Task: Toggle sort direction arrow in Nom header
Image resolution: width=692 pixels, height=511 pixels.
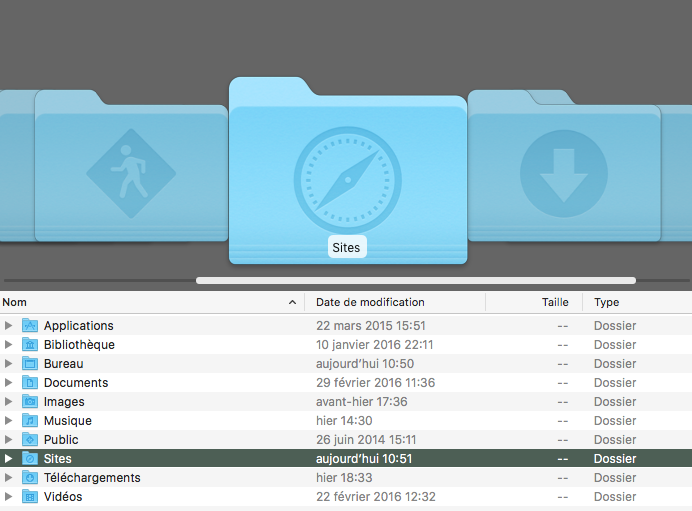Action: [x=292, y=302]
